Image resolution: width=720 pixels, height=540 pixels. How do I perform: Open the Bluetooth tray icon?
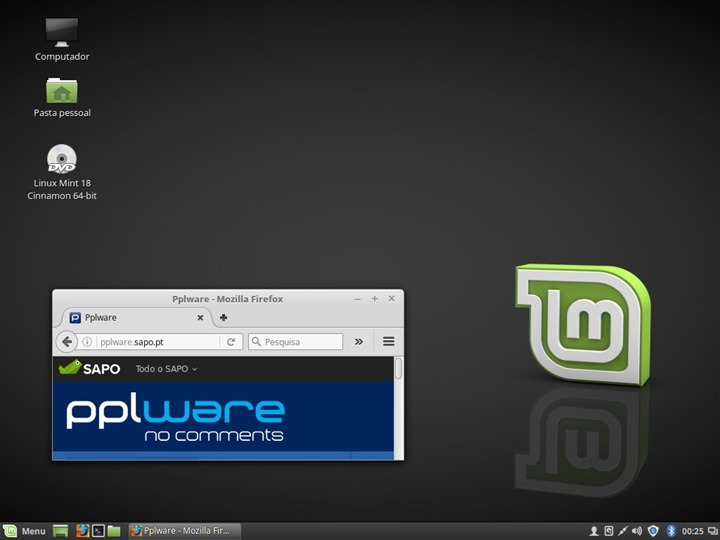(x=671, y=531)
